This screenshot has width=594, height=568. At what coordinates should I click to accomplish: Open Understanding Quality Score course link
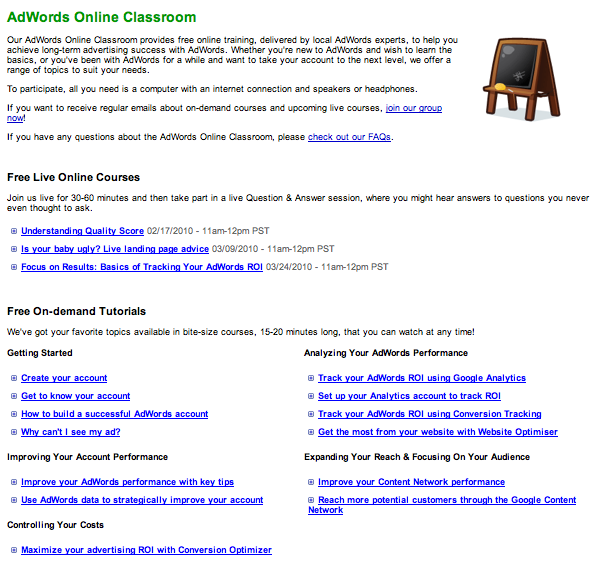tap(83, 231)
